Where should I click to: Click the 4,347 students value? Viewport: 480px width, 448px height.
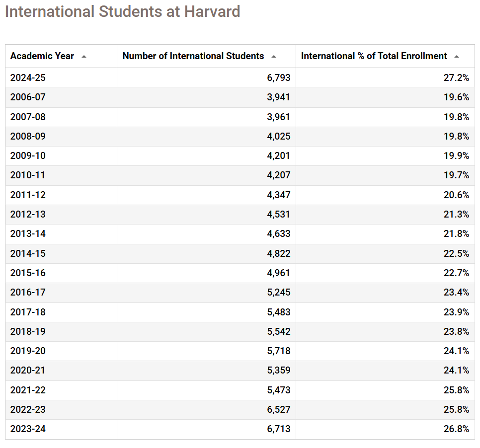pos(279,195)
